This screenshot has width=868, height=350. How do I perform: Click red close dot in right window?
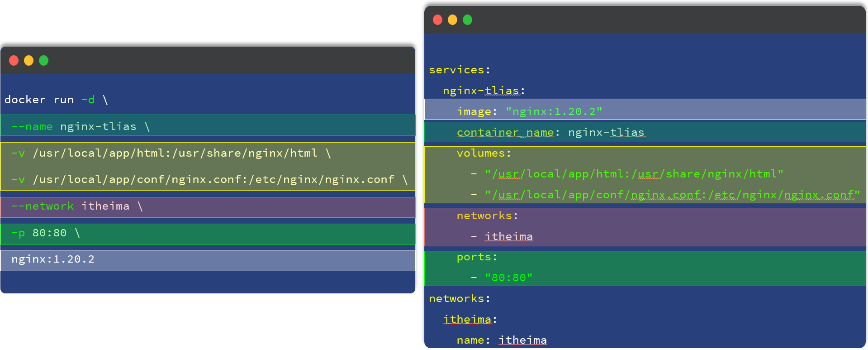pos(438,20)
